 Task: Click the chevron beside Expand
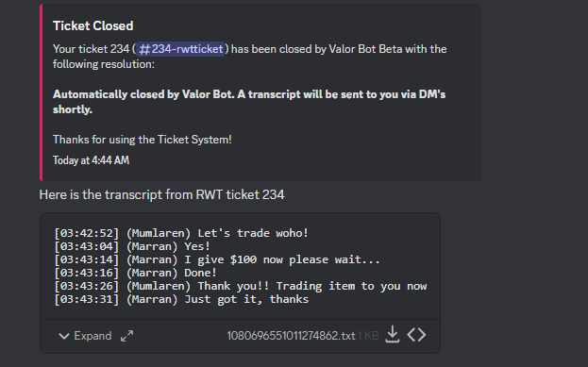(x=64, y=336)
